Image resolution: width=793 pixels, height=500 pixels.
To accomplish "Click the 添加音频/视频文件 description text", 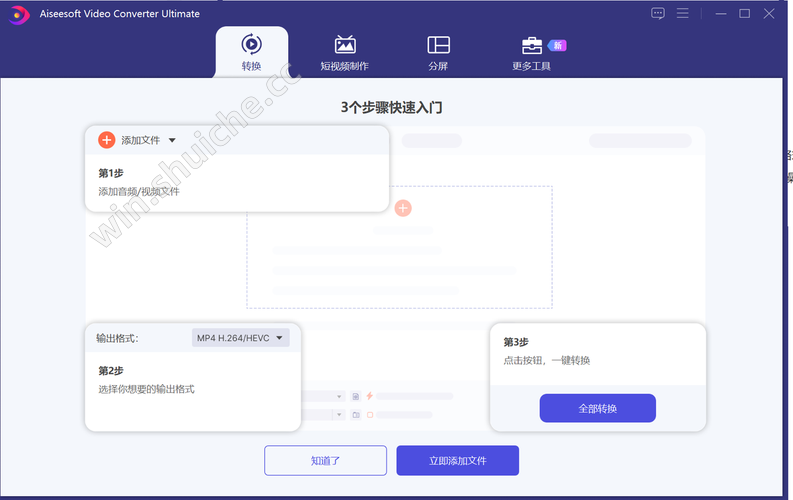I will (x=139, y=191).
